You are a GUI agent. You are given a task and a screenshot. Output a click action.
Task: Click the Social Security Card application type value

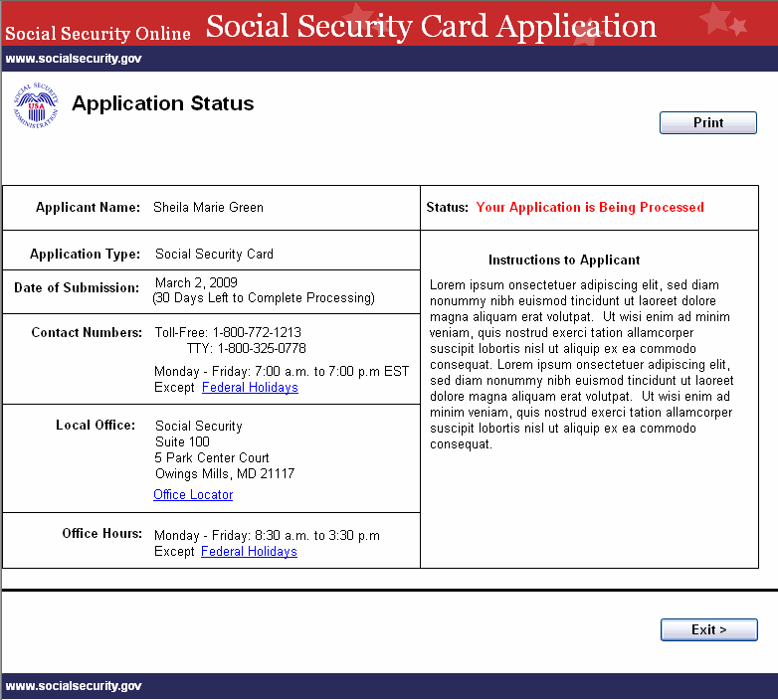pos(214,254)
